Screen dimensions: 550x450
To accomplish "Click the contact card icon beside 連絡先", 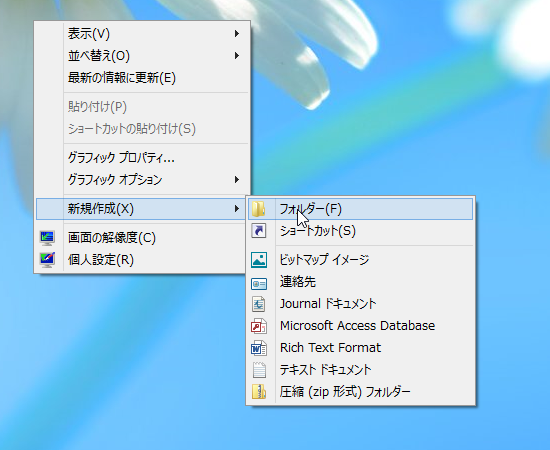I will pos(259,283).
